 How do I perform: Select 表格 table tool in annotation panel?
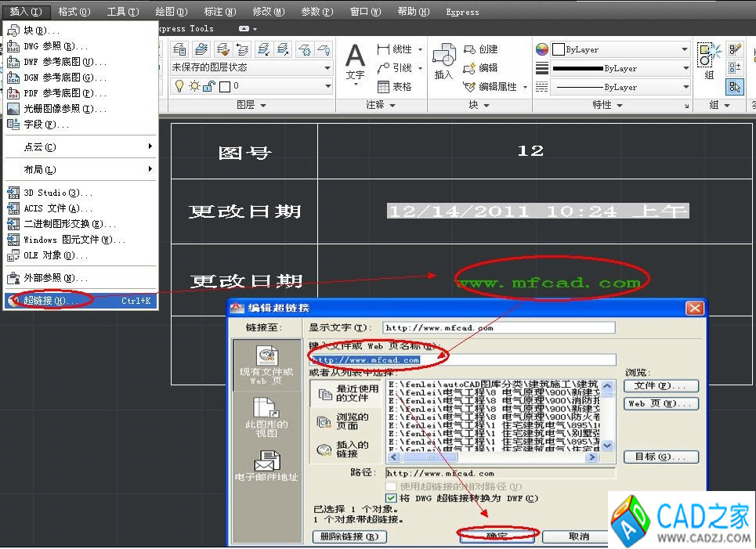click(x=395, y=87)
